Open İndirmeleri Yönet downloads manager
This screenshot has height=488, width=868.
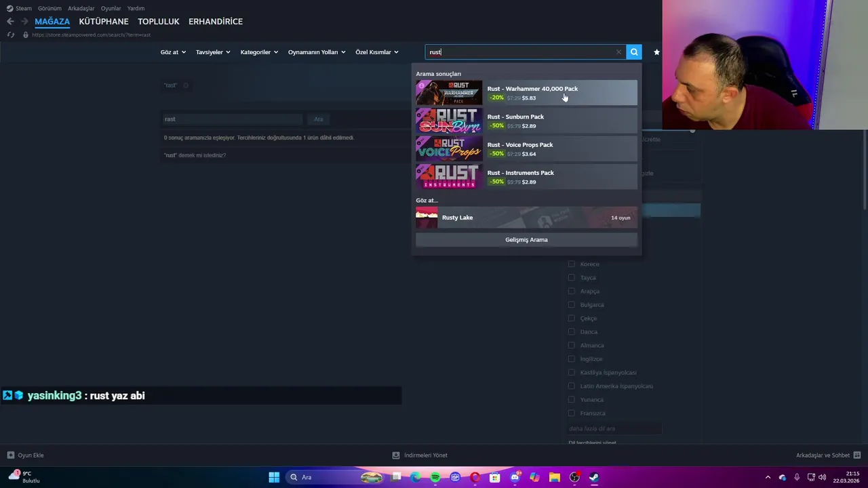(420, 455)
